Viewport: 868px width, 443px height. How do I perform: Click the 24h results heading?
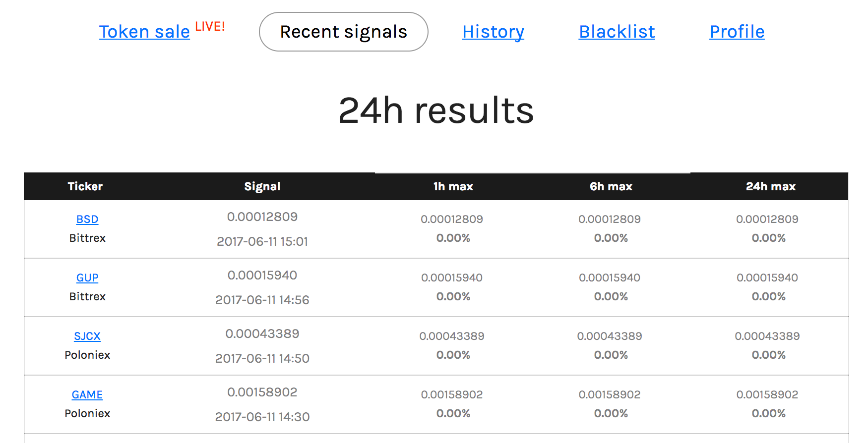pyautogui.click(x=436, y=111)
